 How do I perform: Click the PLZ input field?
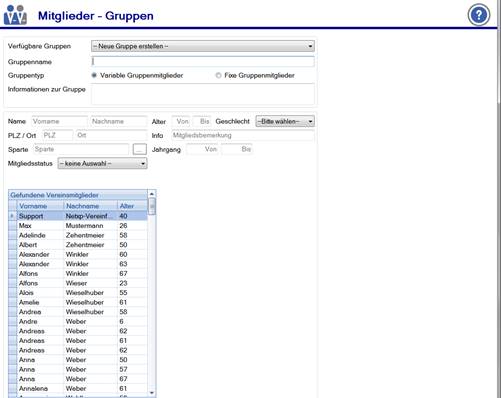58,135
